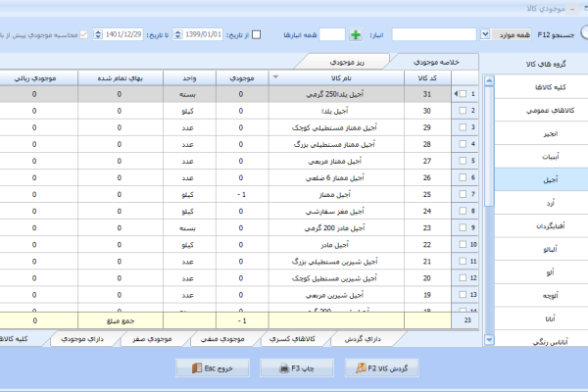The width and height of the screenshot is (588, 392).
Task: Click the door icon on خروج Esc button
Action: click(197, 368)
